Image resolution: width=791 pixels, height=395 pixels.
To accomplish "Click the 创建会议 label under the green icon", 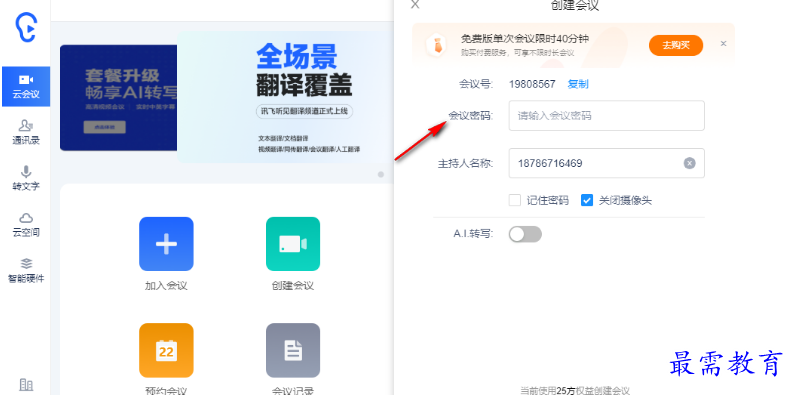I will point(293,286).
